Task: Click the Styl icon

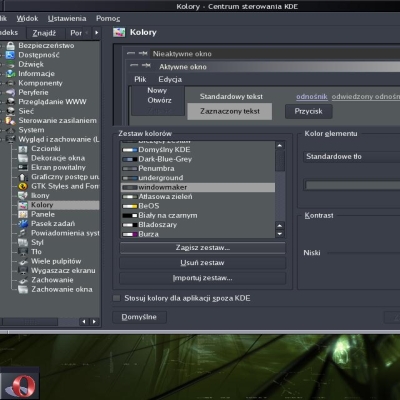Action: pyautogui.click(x=23, y=242)
